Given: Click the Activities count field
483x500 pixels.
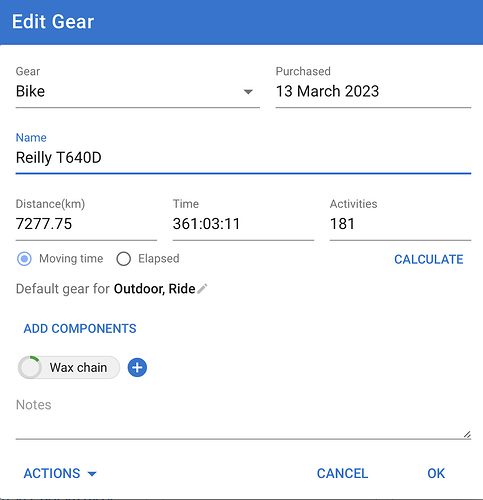Looking at the screenshot, I should click(x=400, y=224).
